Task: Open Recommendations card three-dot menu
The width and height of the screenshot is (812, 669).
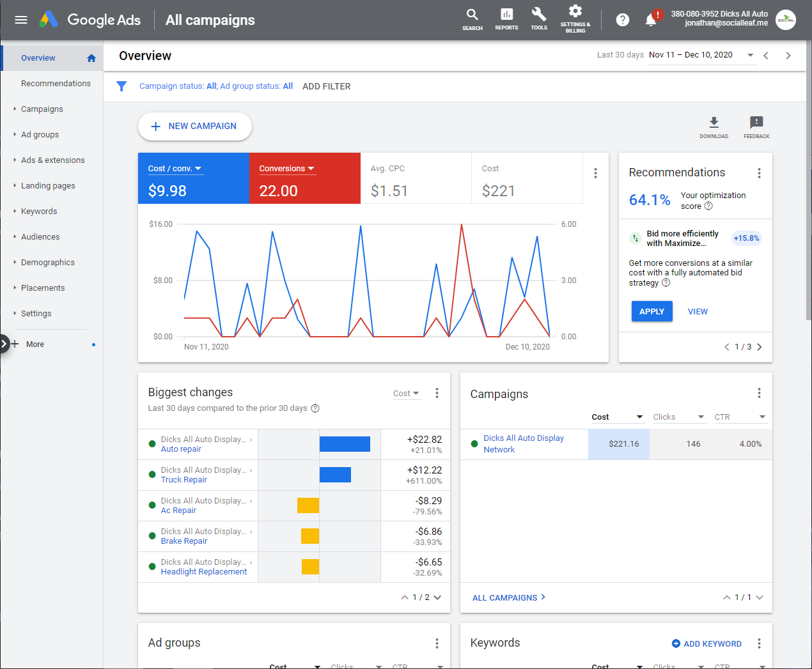Action: (759, 173)
